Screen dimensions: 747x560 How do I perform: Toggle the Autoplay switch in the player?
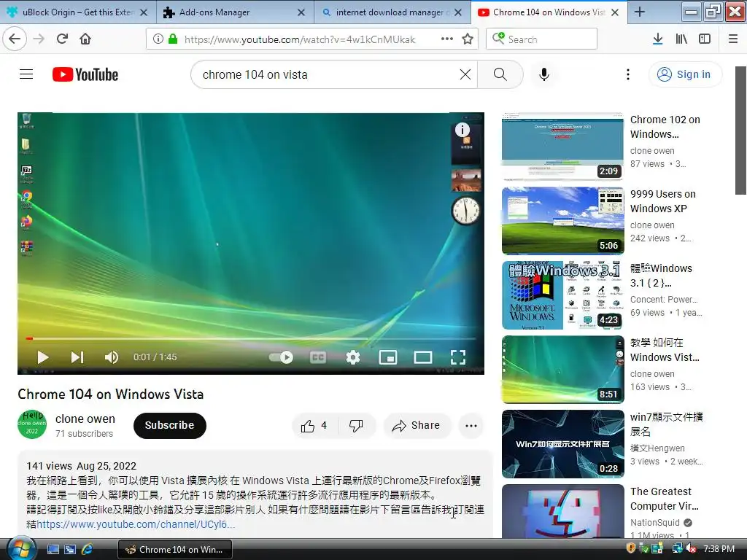pyautogui.click(x=281, y=357)
